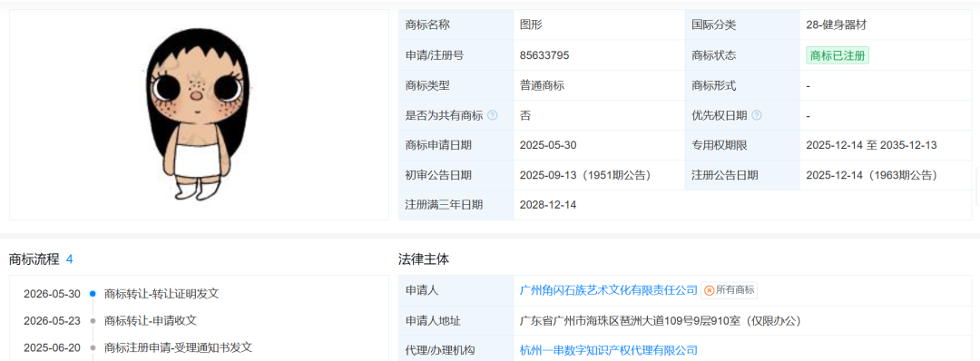Click registration number 85633795

(x=544, y=55)
